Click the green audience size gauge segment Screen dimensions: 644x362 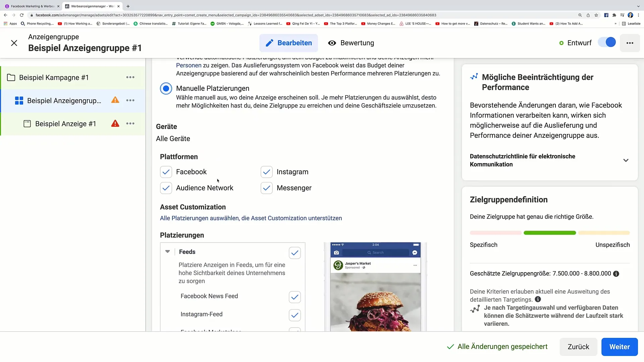[550, 233]
